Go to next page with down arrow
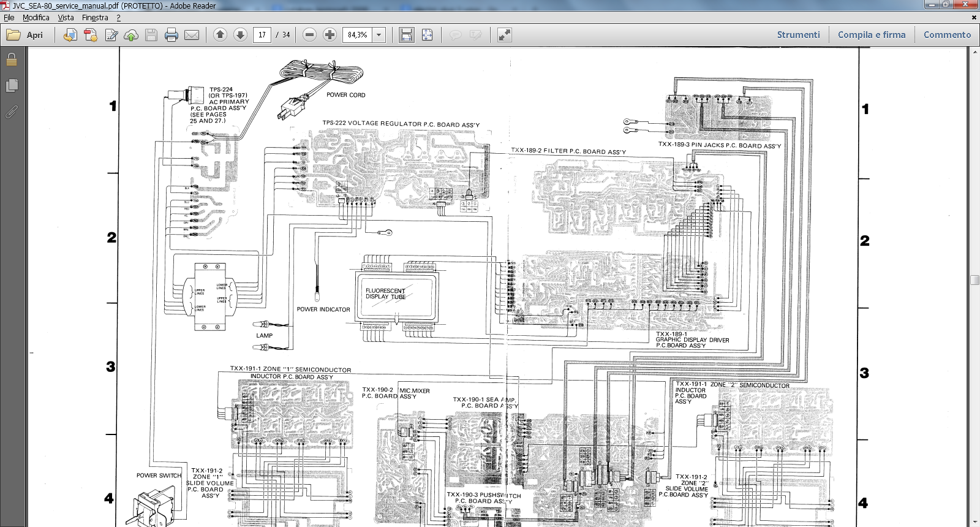The height and width of the screenshot is (527, 980). pos(240,35)
